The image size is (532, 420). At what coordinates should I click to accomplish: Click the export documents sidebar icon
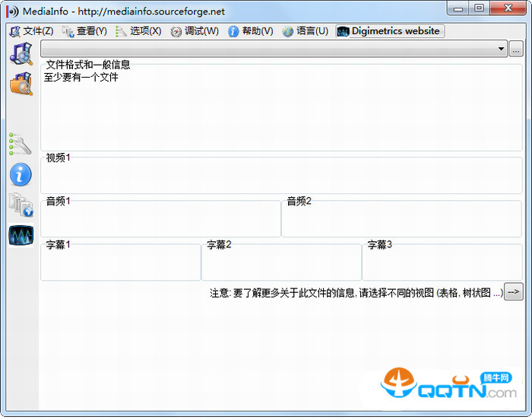pyautogui.click(x=21, y=205)
